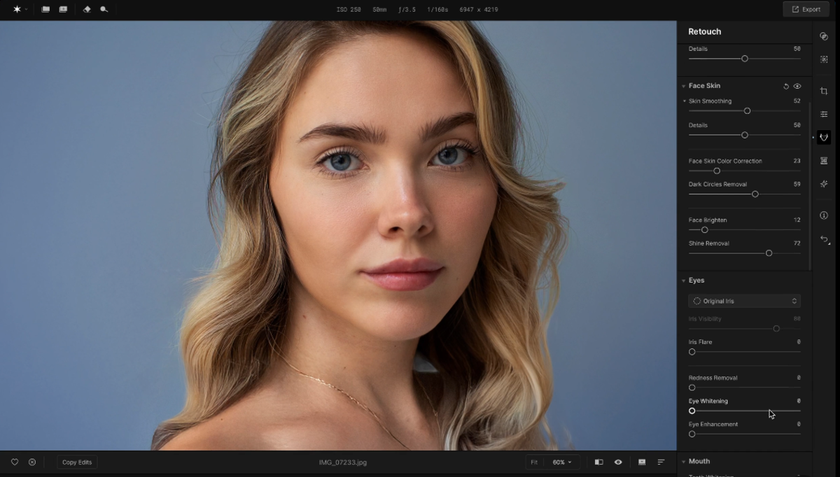Click the Iris Visibility slider handle
Screen dimensions: 840x477
point(776,329)
